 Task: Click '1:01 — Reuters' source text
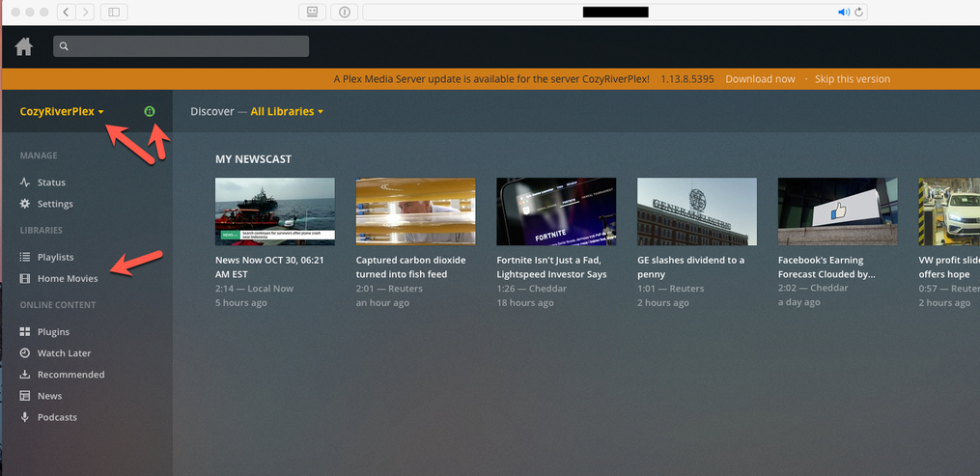tap(671, 289)
